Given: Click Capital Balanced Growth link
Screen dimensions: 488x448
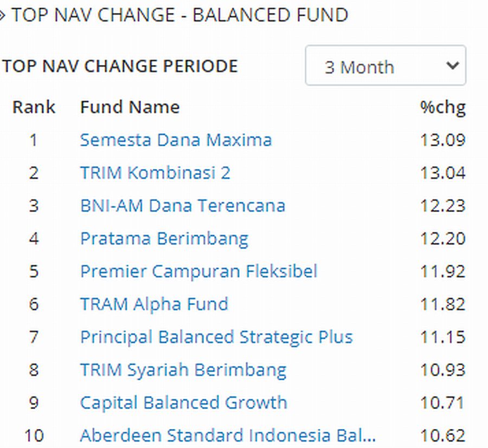Looking at the screenshot, I should (183, 402).
